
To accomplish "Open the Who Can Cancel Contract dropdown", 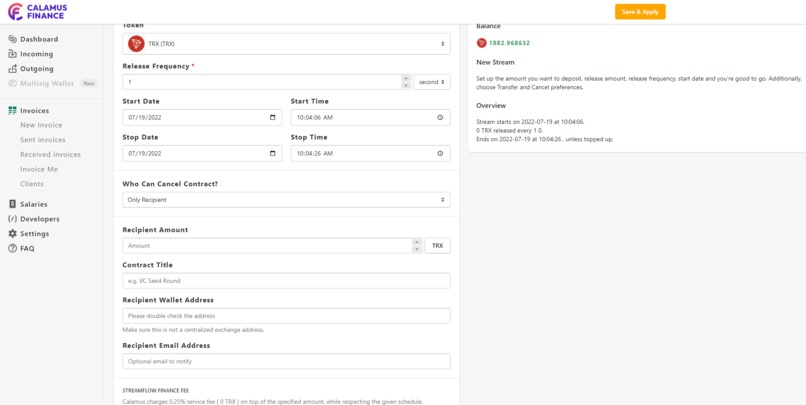I will pyautogui.click(x=286, y=200).
